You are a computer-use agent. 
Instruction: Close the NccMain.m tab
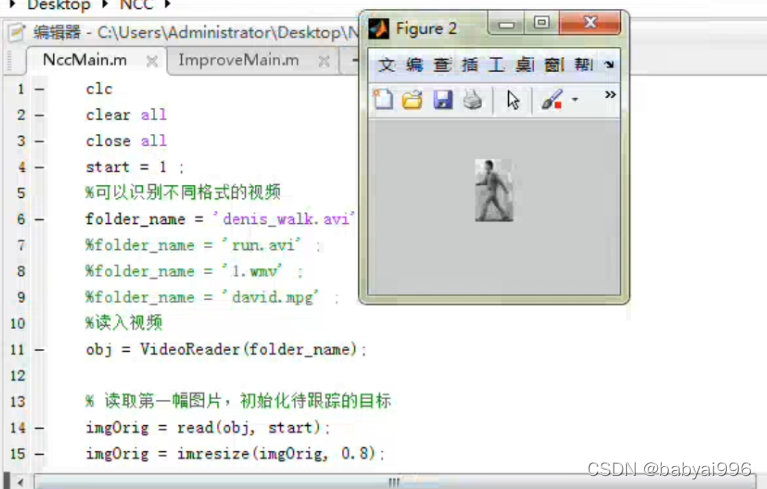pos(152,61)
